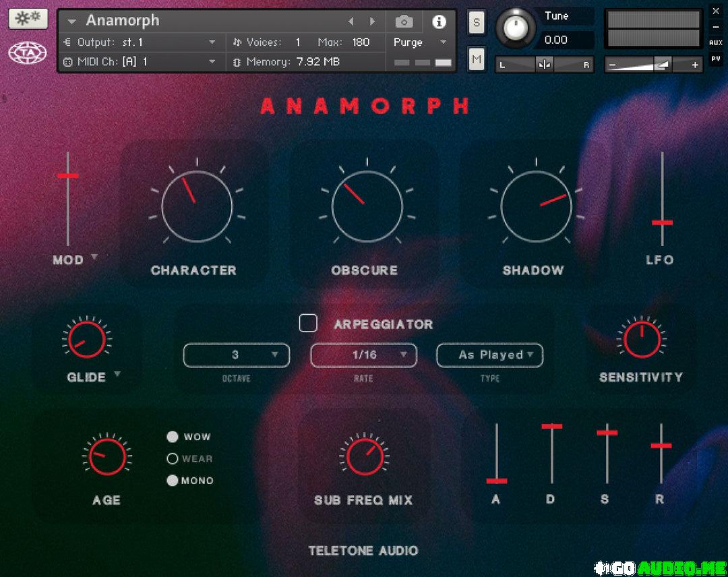
Task: Click the Sustain (S) slider handle
Action: 607,433
